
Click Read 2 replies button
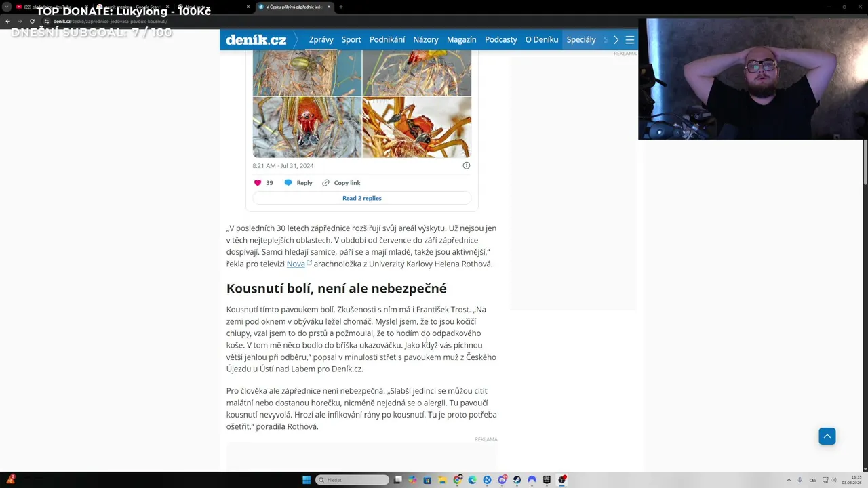(362, 198)
